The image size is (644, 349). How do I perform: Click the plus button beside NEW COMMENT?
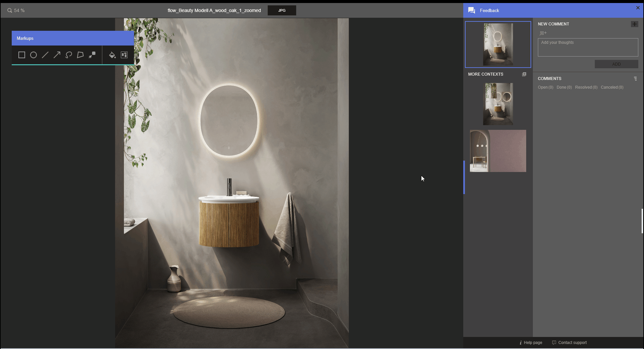point(635,24)
